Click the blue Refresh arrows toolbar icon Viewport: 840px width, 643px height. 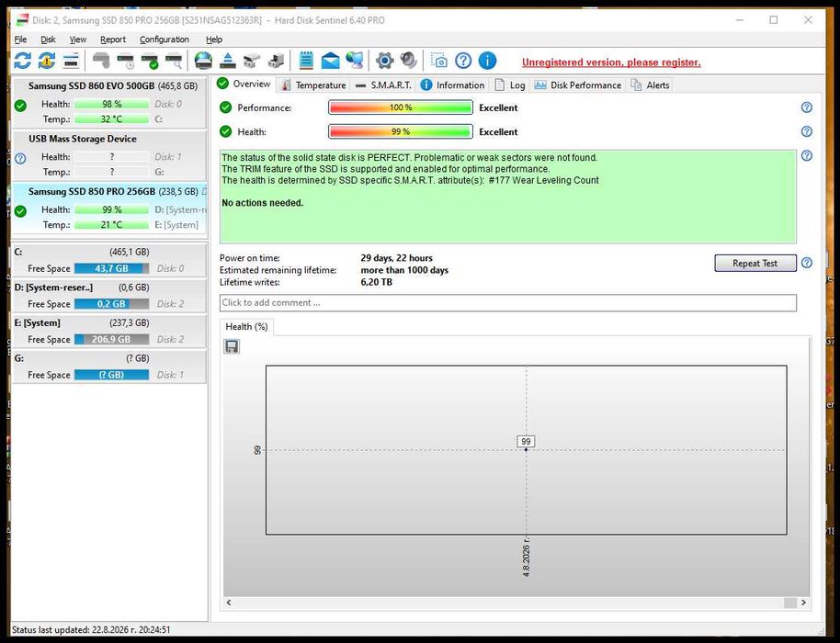(22, 61)
